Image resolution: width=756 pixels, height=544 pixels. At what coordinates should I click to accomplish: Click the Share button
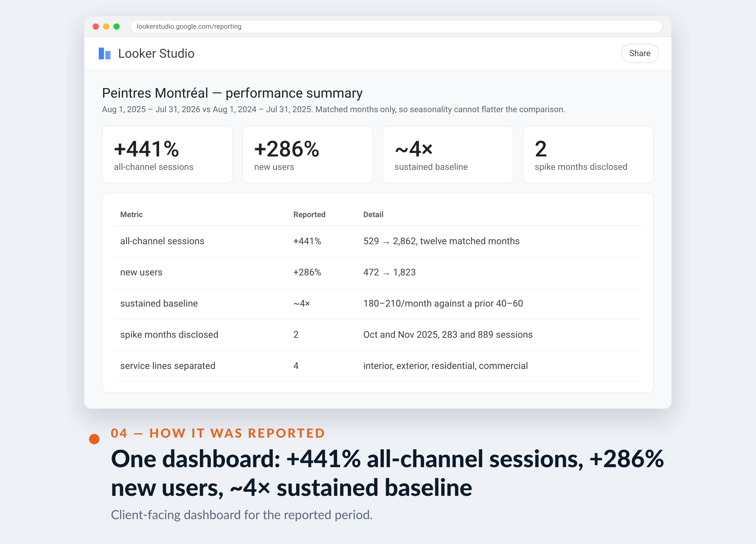pyautogui.click(x=639, y=53)
